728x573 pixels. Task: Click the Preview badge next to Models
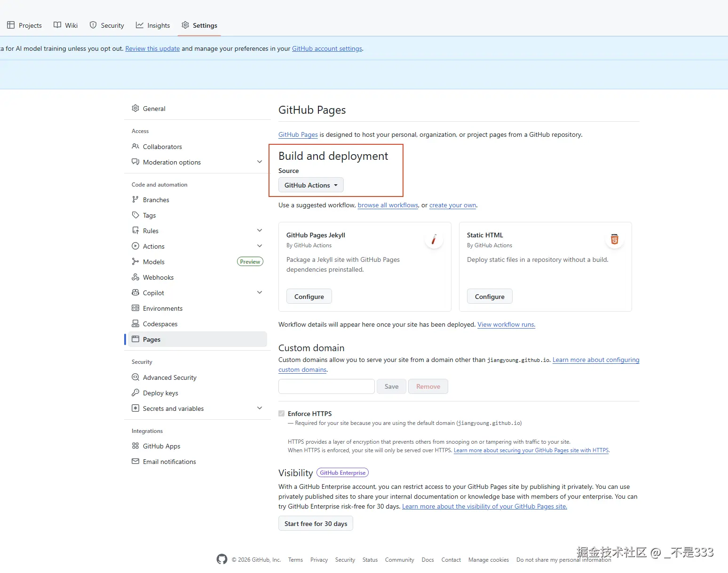point(250,262)
